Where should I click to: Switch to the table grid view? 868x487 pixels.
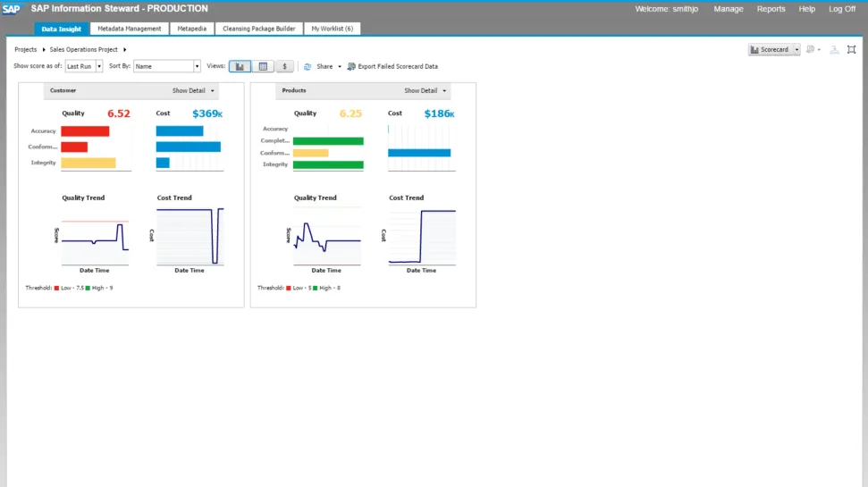(263, 66)
